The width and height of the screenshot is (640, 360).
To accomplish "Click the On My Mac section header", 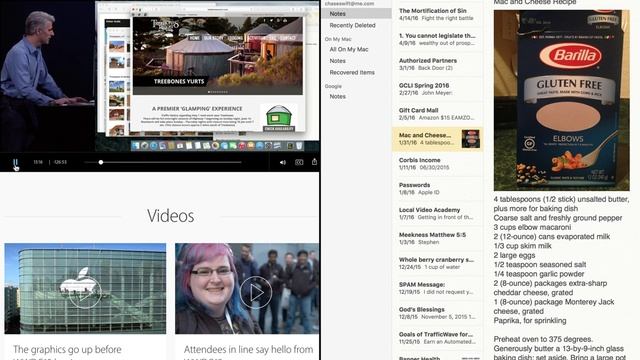I will click(x=338, y=39).
